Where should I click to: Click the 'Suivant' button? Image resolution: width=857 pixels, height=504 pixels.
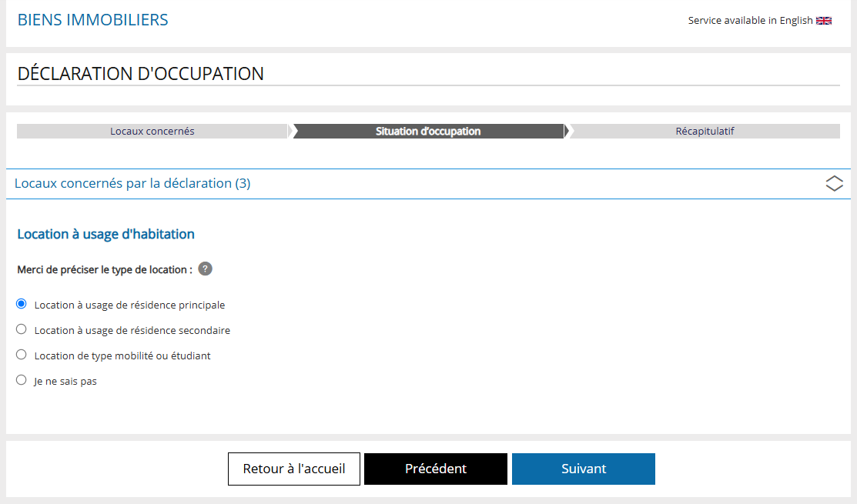(583, 469)
